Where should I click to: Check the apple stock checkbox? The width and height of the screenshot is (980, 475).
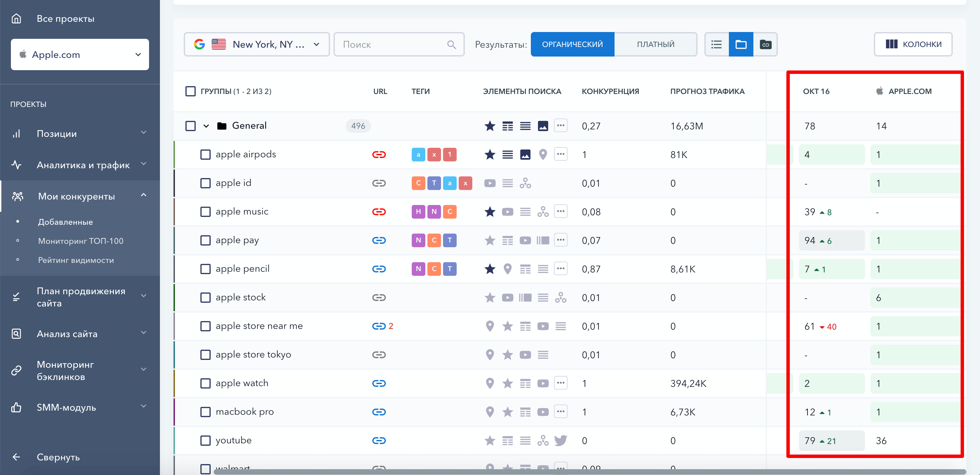click(x=205, y=298)
